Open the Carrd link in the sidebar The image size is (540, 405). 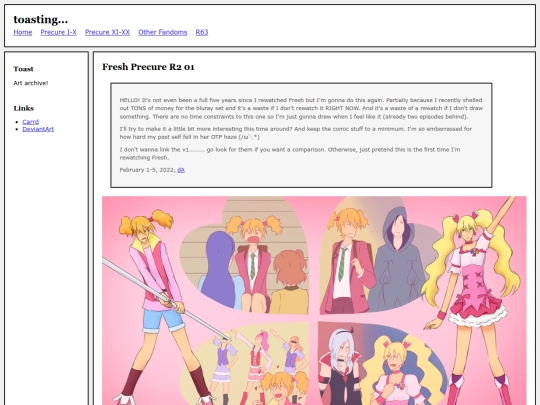[31, 122]
